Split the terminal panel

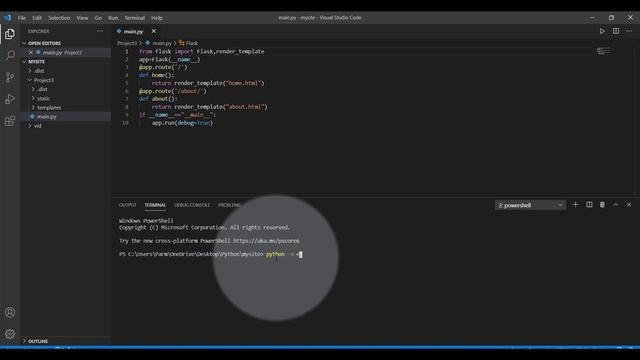pos(589,204)
